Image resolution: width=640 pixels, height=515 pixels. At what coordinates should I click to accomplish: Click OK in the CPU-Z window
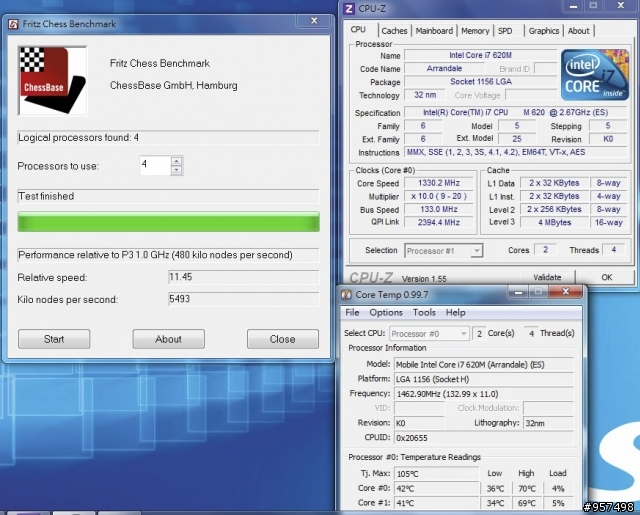pos(607,277)
